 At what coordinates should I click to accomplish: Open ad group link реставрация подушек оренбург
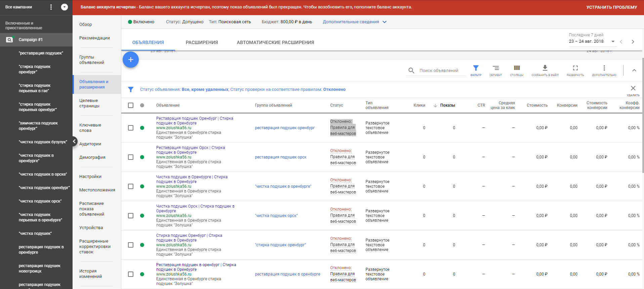tap(285, 128)
